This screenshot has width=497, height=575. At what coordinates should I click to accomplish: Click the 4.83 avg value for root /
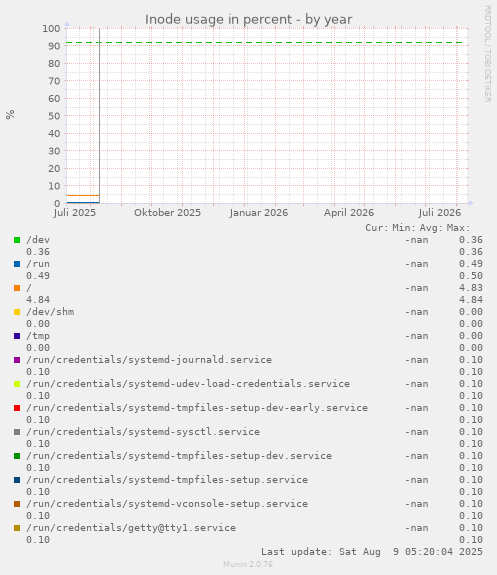(471, 288)
